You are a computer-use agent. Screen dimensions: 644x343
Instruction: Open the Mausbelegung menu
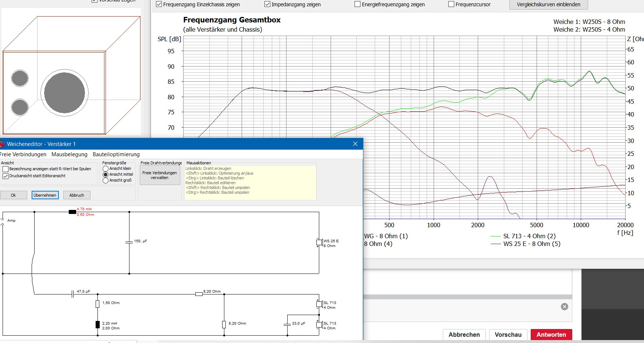(70, 154)
